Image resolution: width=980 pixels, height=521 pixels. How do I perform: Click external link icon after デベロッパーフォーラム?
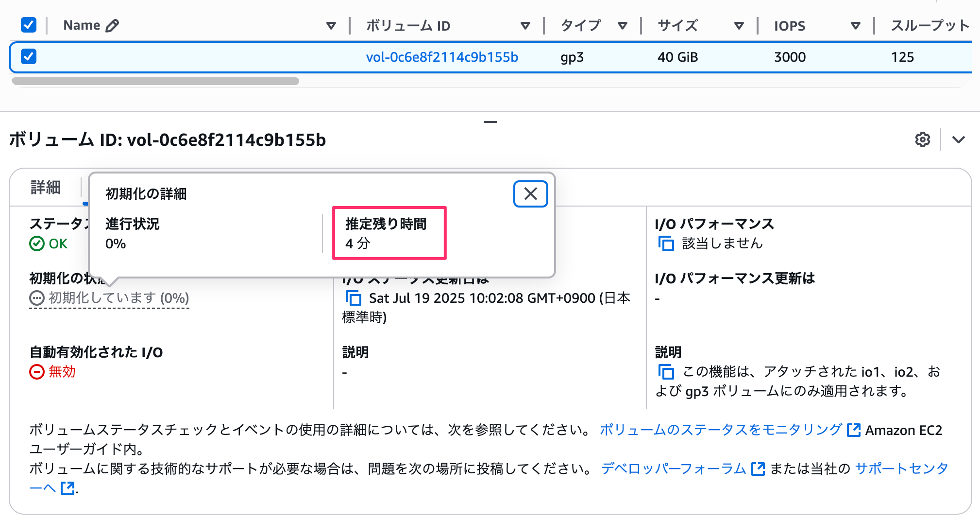coord(758,469)
